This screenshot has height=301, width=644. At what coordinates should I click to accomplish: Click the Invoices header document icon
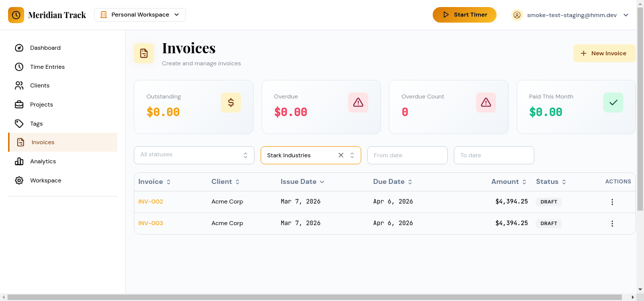tap(144, 53)
